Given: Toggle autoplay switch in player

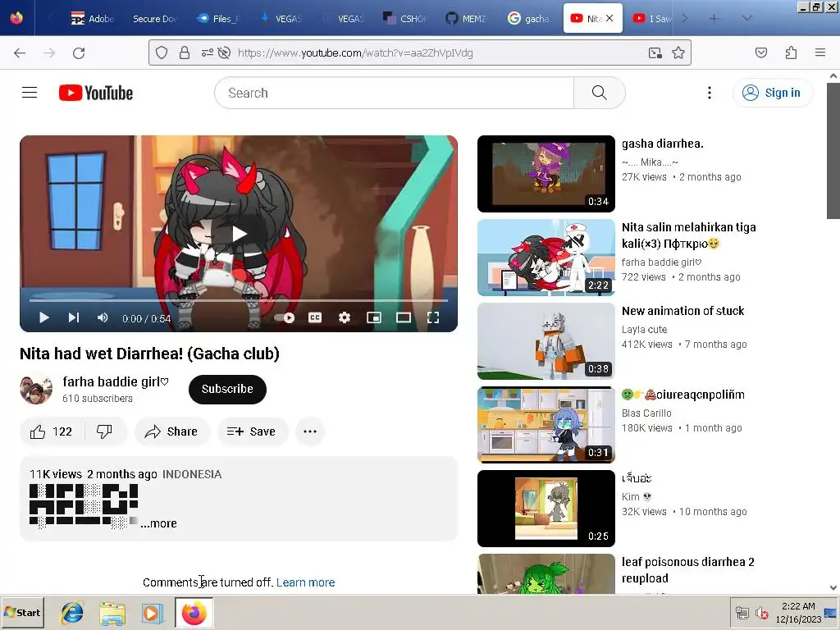Looking at the screenshot, I should [285, 318].
